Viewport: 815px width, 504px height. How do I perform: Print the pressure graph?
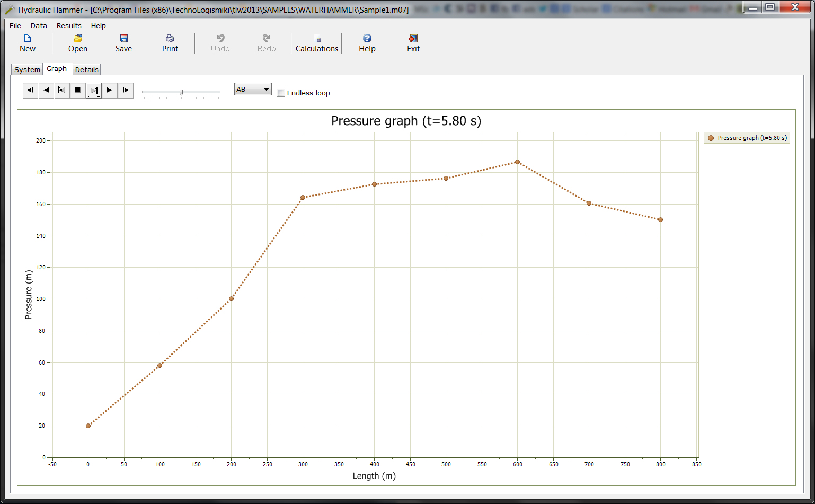170,43
